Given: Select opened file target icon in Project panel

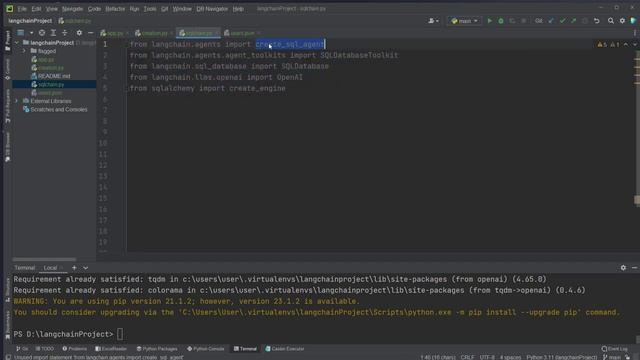Looking at the screenshot, I should pos(42,33).
